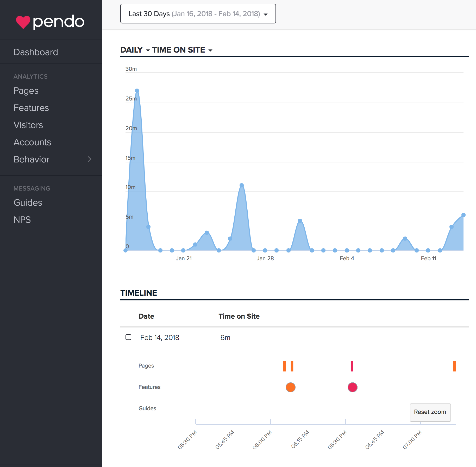Click the pink page bar on the timeline
Viewport: 476px width, 467px height.
click(352, 366)
